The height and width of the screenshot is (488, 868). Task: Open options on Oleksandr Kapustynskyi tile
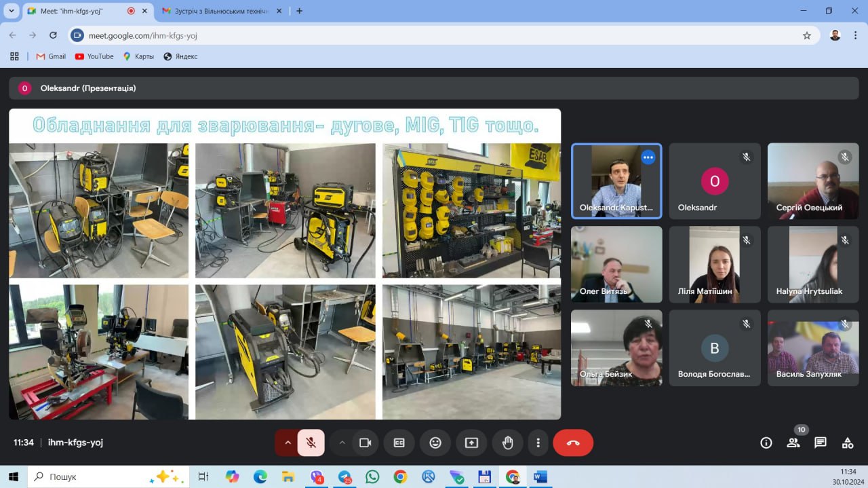(x=648, y=157)
